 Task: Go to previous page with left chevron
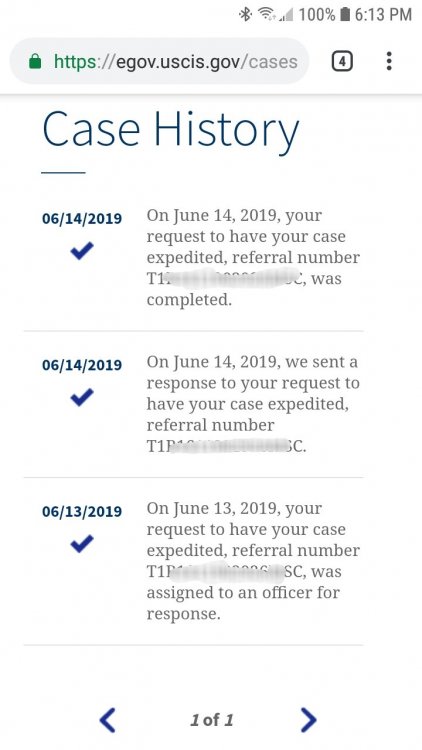coord(108,720)
